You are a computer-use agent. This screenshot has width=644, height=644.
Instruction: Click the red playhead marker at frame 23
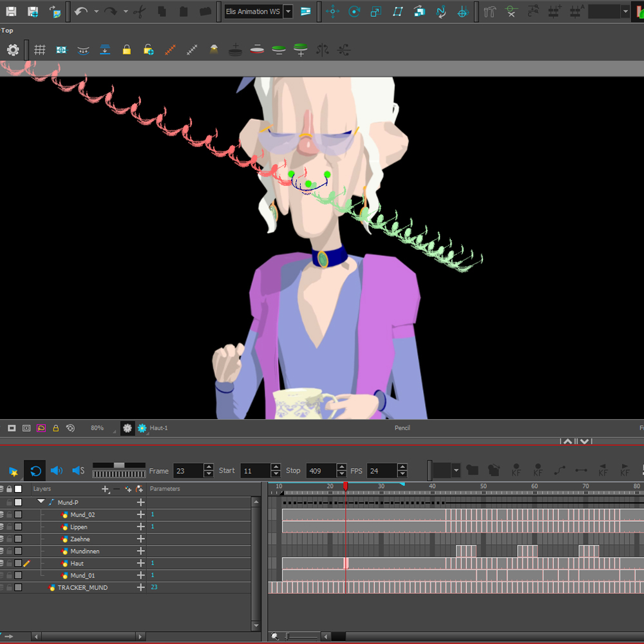(x=345, y=486)
